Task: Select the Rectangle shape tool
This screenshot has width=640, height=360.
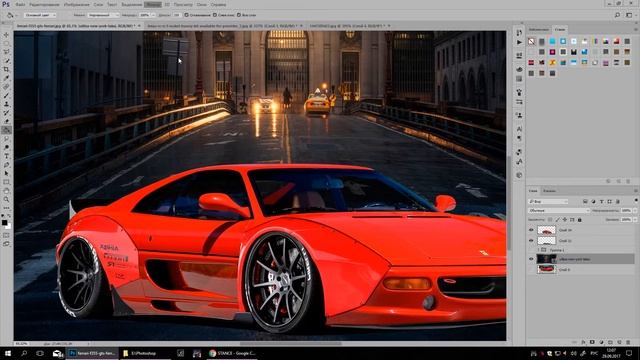Action: pyautogui.click(x=6, y=182)
